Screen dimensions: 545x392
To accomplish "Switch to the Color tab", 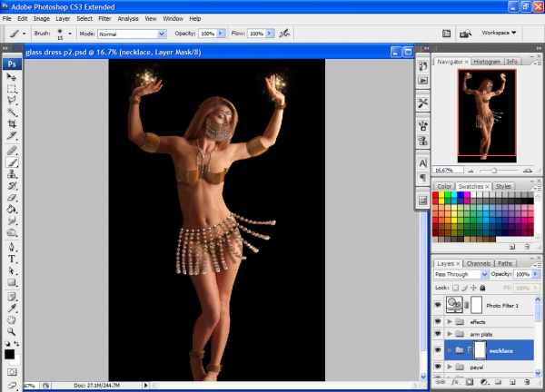I will 444,186.
